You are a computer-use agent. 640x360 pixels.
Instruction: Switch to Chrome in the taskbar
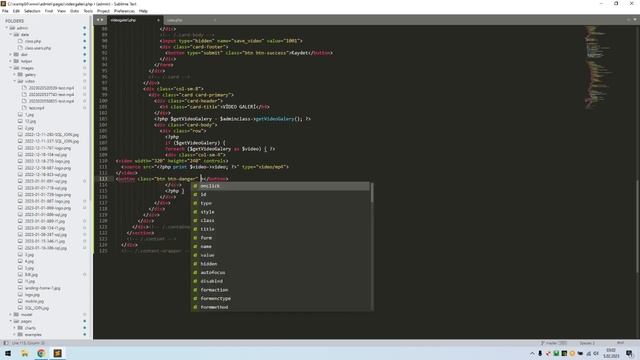coord(41,353)
